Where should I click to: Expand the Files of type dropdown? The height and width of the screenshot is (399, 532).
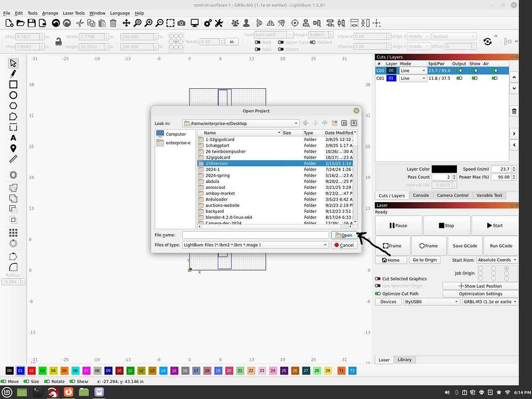(x=256, y=245)
